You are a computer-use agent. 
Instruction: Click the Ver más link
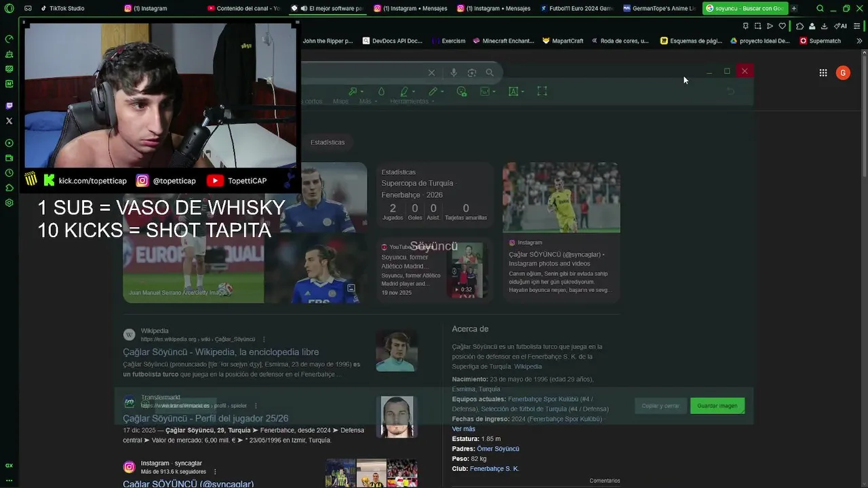[464, 429]
